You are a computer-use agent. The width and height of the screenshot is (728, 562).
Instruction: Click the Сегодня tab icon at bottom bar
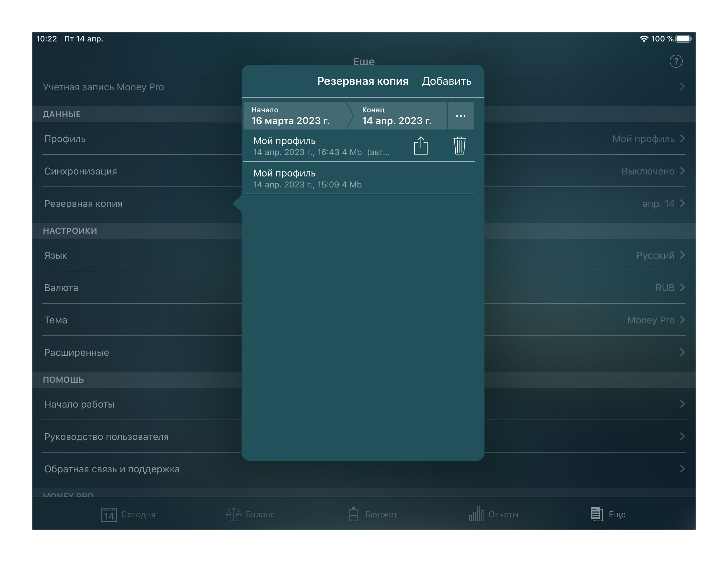click(108, 513)
